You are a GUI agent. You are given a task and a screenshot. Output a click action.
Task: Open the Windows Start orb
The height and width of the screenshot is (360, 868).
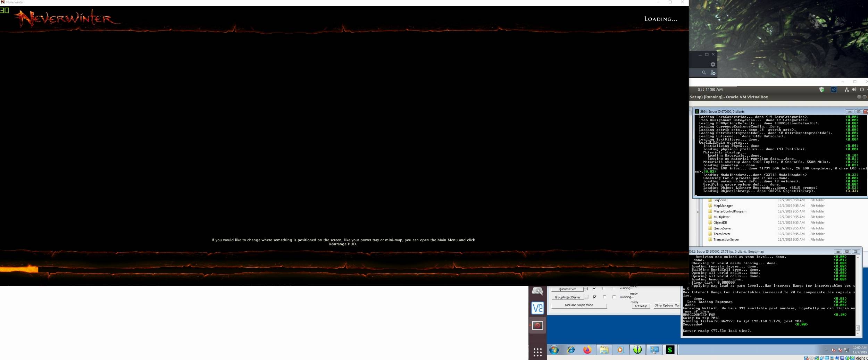[554, 350]
